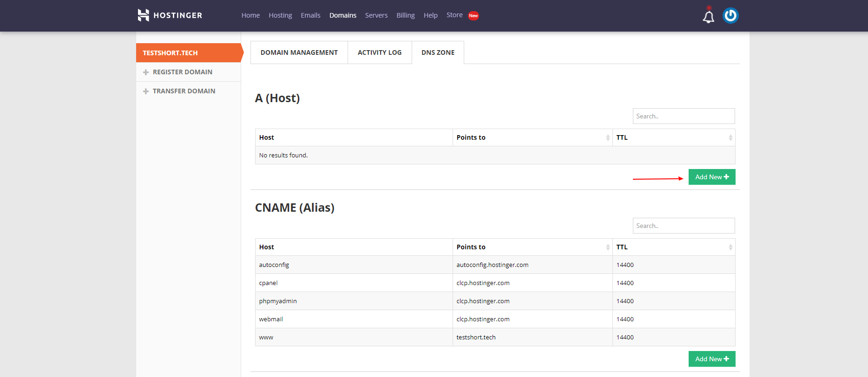Click the HOSTINGER brand text

point(178,15)
